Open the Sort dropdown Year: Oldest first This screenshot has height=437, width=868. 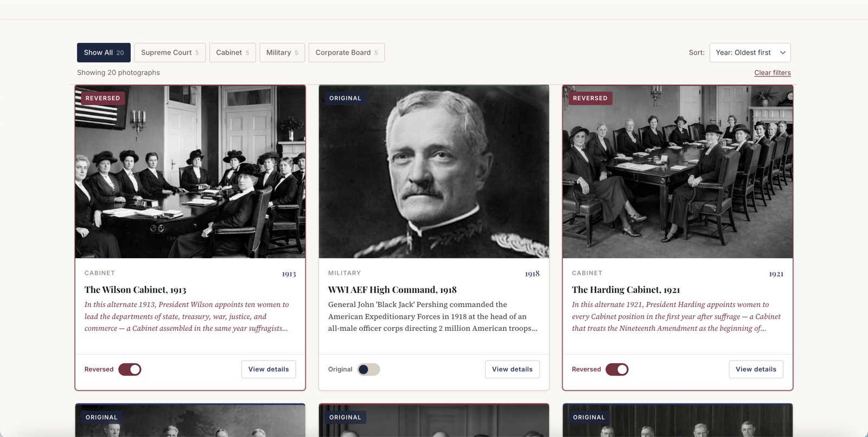click(x=750, y=53)
